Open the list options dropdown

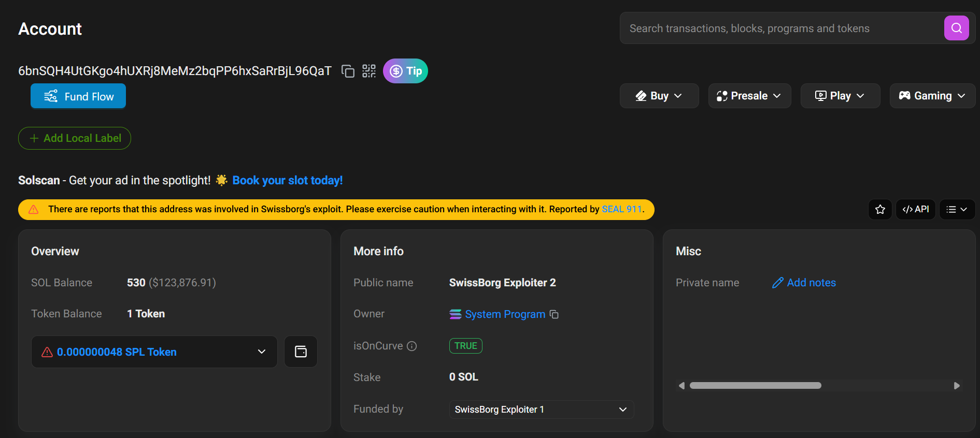[x=957, y=210]
